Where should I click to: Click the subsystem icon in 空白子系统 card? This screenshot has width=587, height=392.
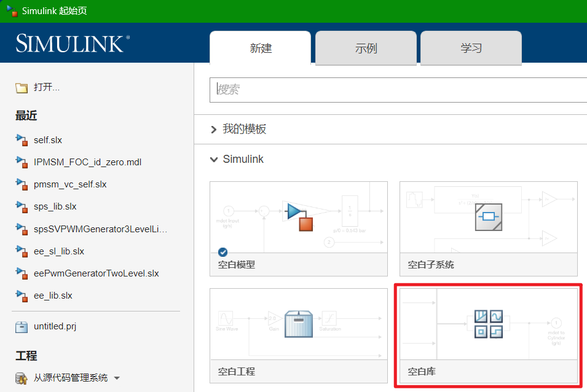(x=489, y=217)
